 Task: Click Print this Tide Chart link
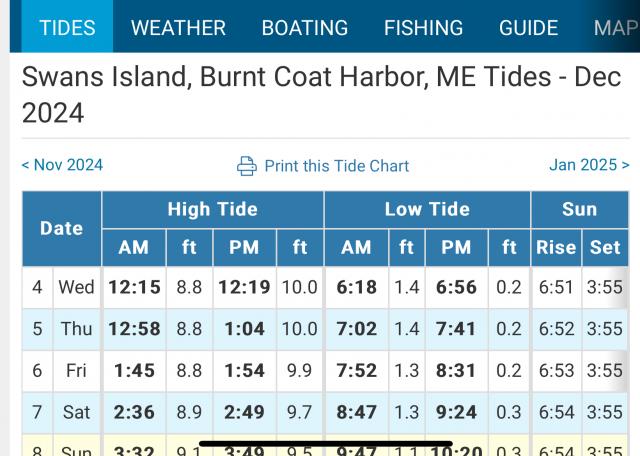tap(336, 166)
